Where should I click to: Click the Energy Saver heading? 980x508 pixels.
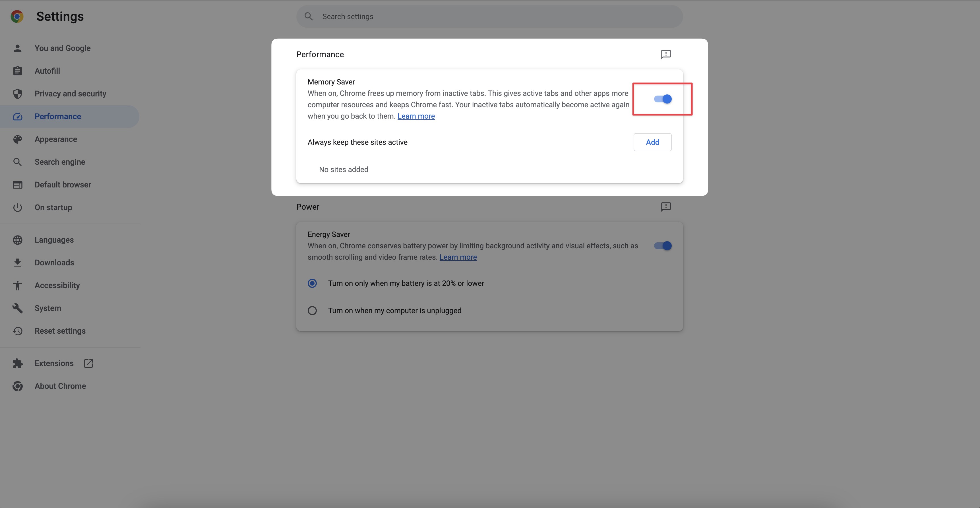[x=329, y=234]
